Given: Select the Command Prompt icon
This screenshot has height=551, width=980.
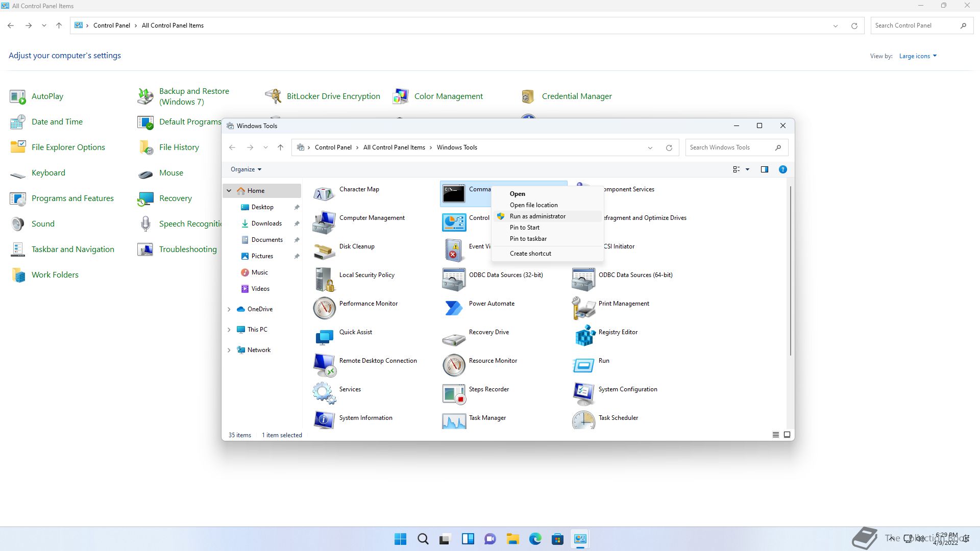Looking at the screenshot, I should pyautogui.click(x=454, y=193).
